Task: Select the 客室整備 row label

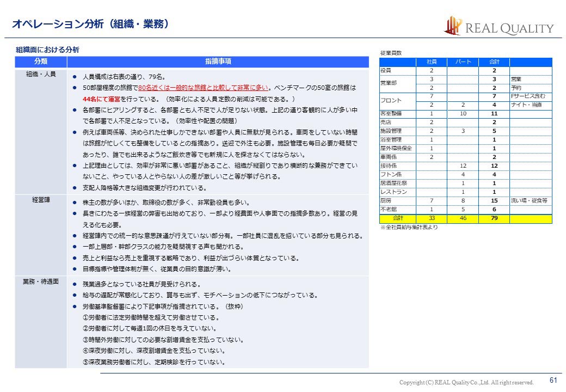Action: click(391, 113)
